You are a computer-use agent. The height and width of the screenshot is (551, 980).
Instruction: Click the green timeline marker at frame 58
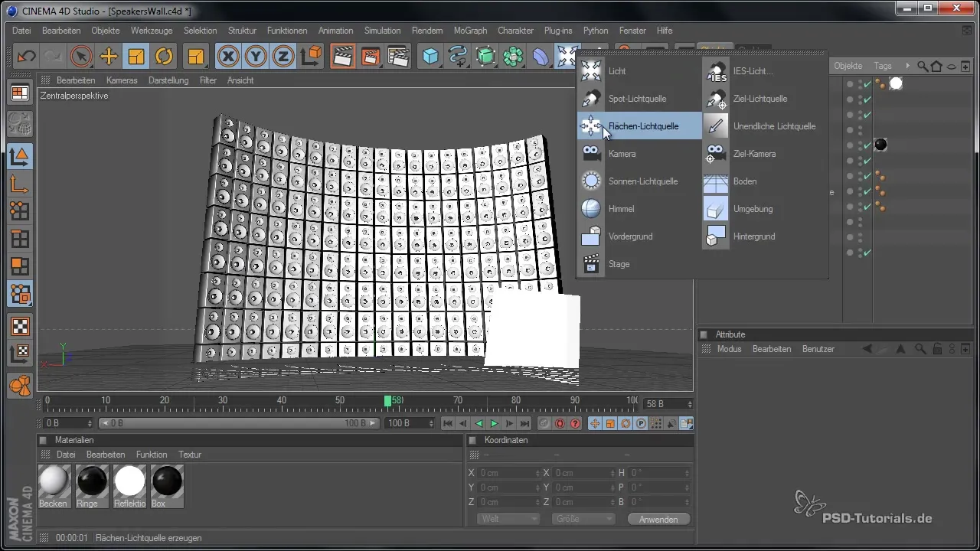coord(388,401)
